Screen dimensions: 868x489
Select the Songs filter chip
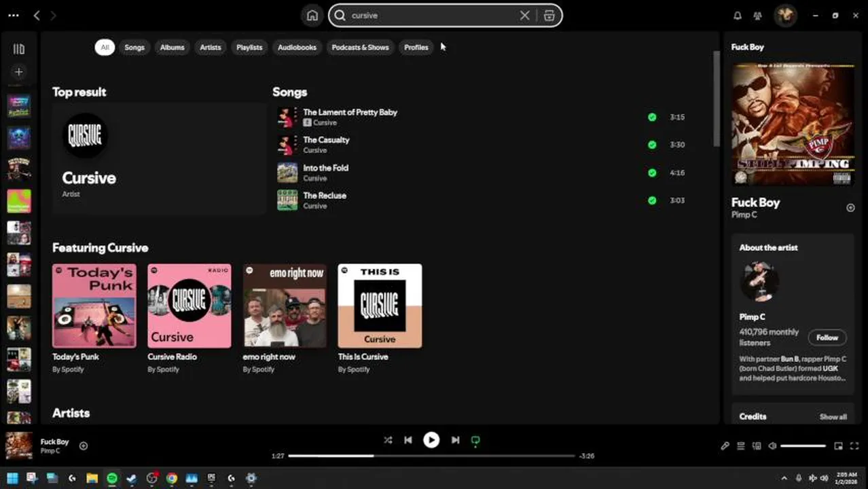click(x=134, y=47)
